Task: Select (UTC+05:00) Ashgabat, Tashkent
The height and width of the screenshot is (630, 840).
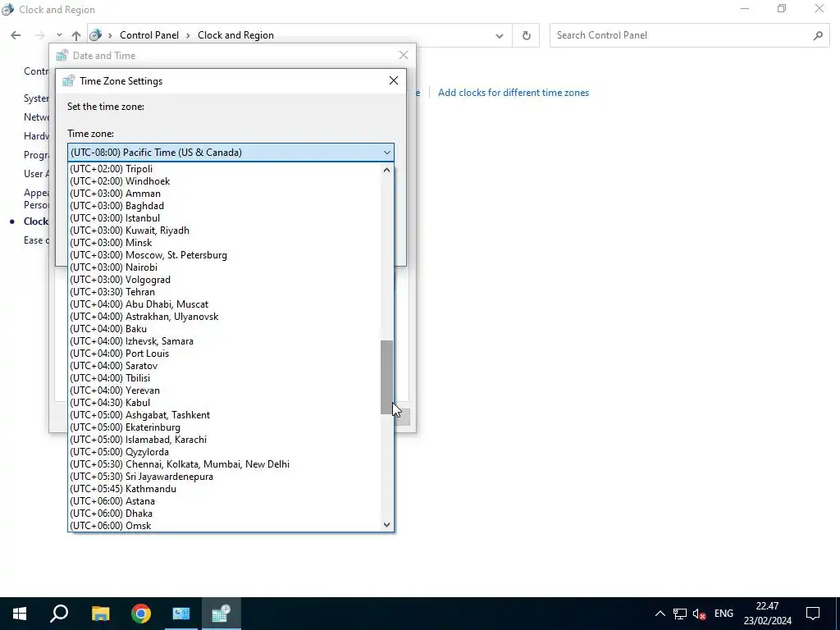Action: 224,415
